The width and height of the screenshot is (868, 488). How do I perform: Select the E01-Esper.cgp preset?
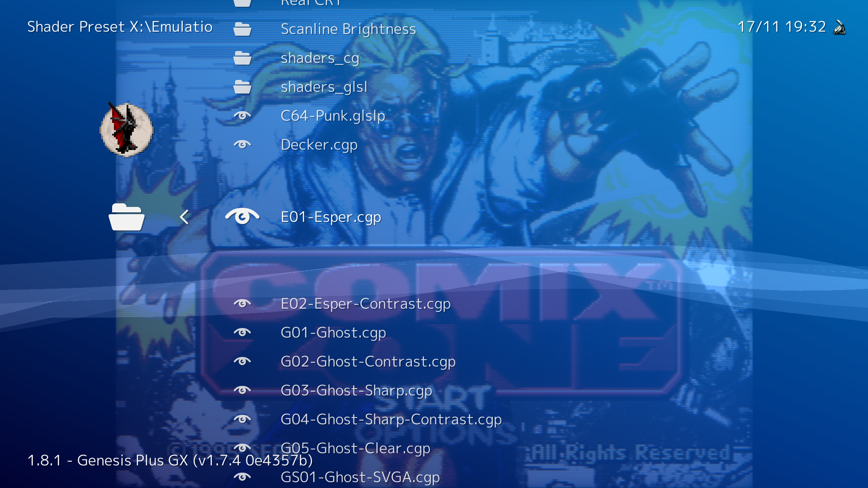(x=331, y=217)
